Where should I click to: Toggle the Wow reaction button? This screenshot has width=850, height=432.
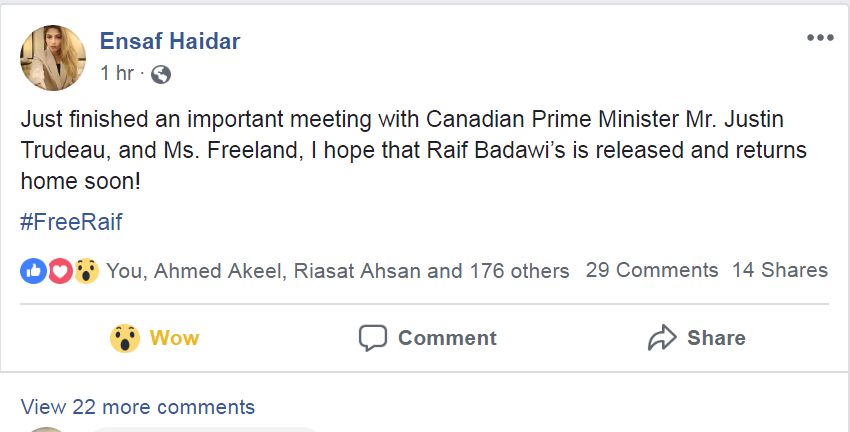(x=155, y=338)
